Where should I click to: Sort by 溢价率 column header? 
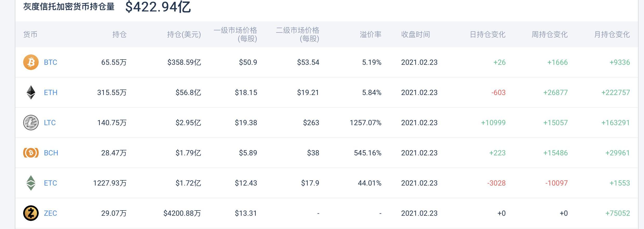pyautogui.click(x=370, y=34)
